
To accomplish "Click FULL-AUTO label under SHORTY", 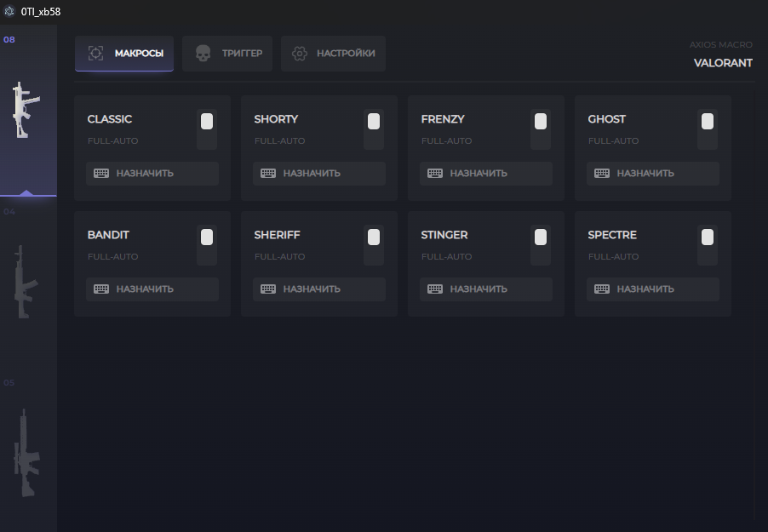I will coord(279,141).
